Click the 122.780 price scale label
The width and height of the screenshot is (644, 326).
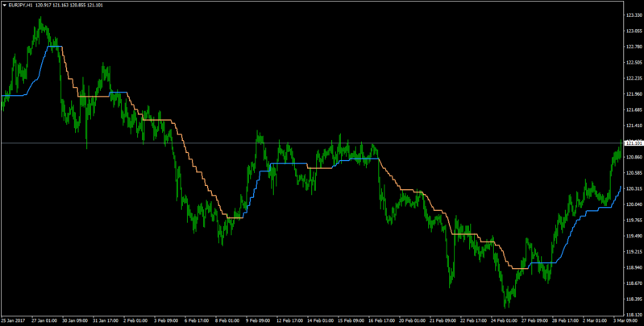click(x=634, y=47)
